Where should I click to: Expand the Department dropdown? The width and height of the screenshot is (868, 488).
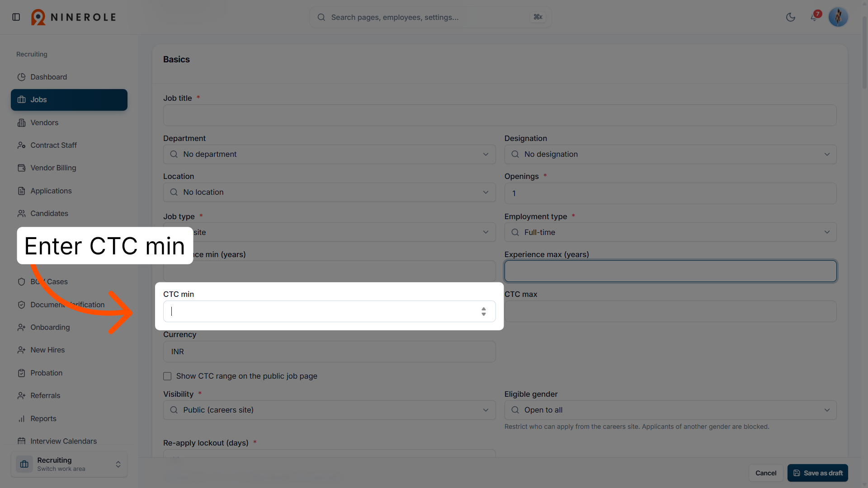point(329,154)
